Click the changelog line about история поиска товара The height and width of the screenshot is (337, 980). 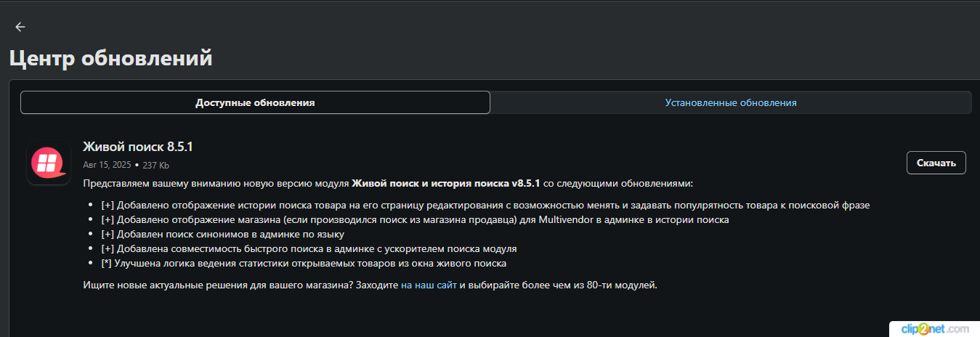click(x=485, y=205)
